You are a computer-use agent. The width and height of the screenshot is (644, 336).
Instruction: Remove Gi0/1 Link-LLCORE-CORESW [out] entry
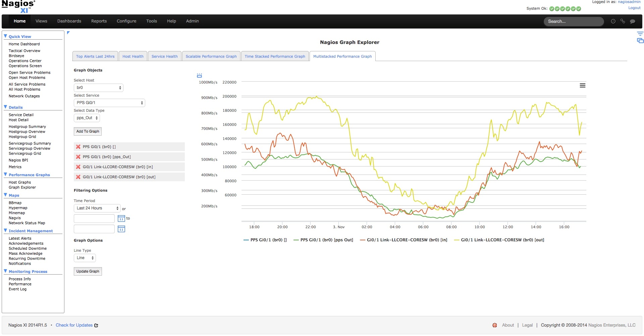click(x=78, y=177)
